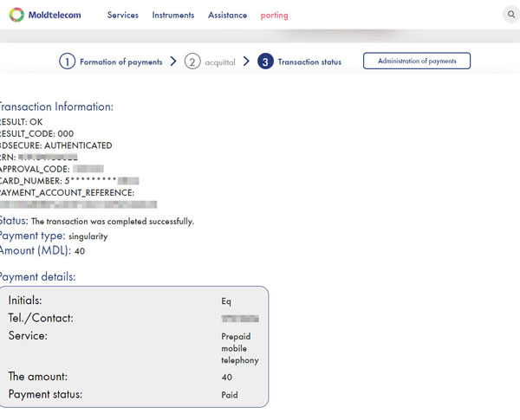
Task: Click the filled step 3 circle
Action: [266, 61]
